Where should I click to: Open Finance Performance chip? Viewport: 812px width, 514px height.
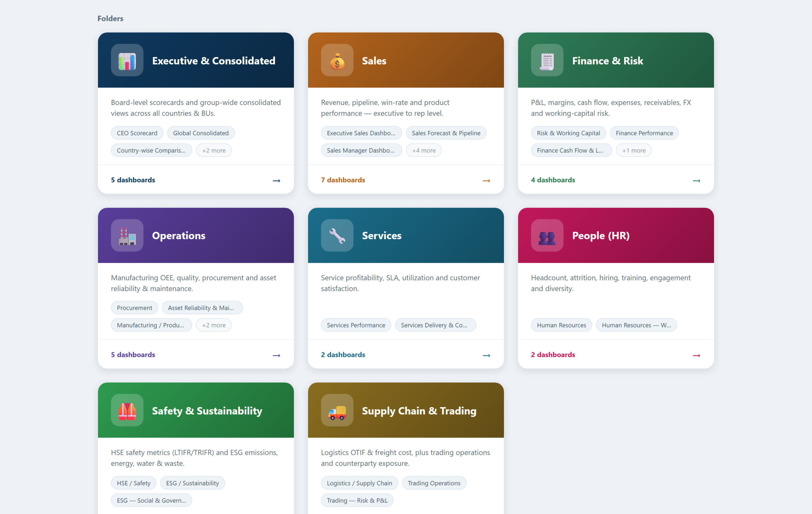coord(645,133)
